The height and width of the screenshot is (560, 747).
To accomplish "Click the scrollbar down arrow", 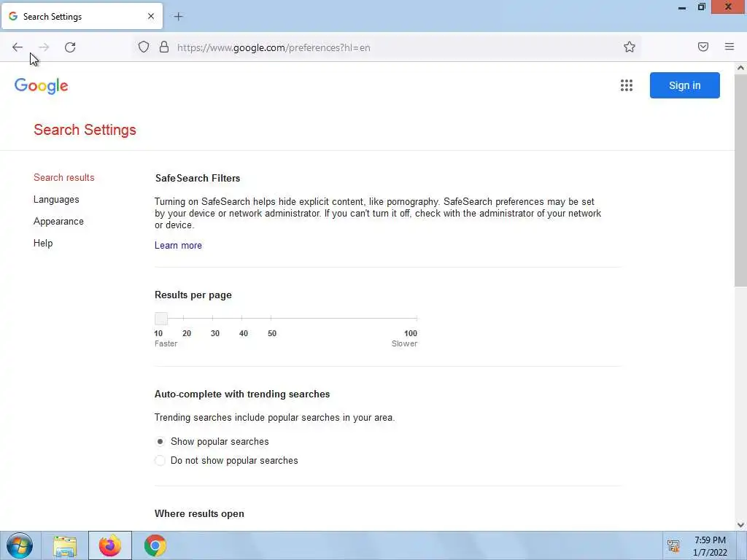I will (x=740, y=525).
